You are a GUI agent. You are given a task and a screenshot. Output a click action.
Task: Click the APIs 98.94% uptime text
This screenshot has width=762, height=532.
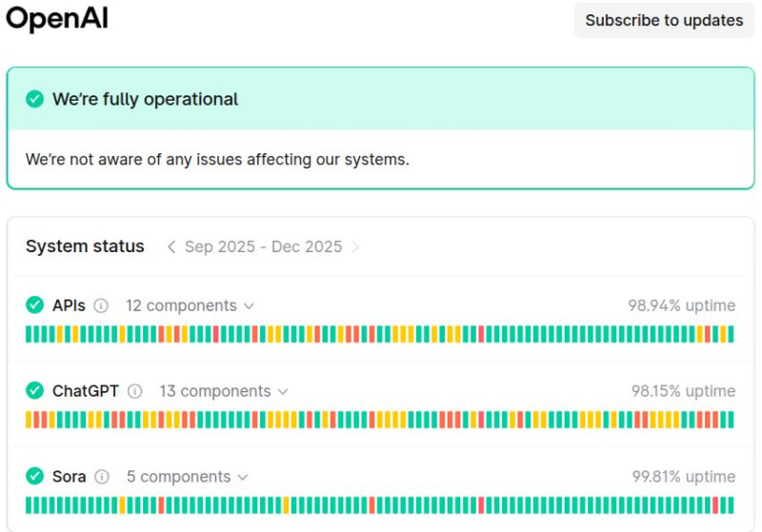coord(681,305)
